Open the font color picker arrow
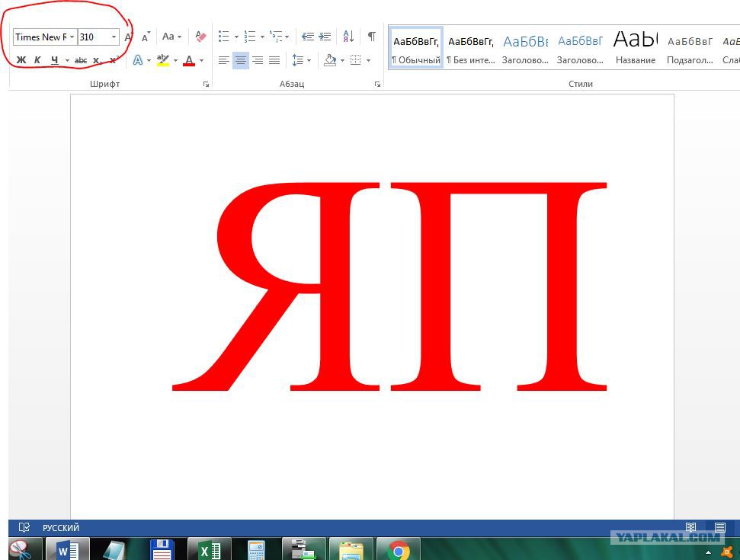The width and height of the screenshot is (740, 560). (201, 60)
